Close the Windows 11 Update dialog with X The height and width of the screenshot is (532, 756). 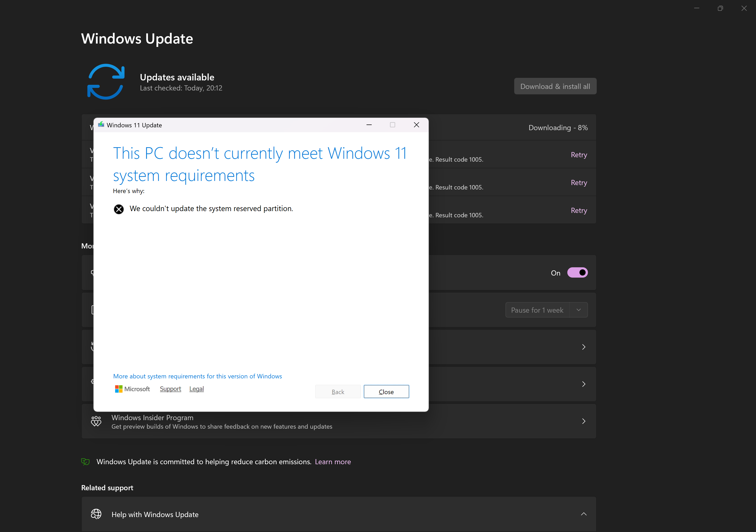pos(416,125)
